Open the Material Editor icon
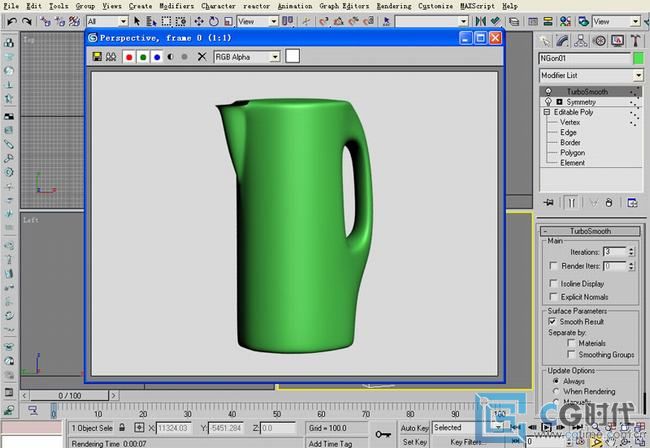The width and height of the screenshot is (650, 448). (x=565, y=21)
